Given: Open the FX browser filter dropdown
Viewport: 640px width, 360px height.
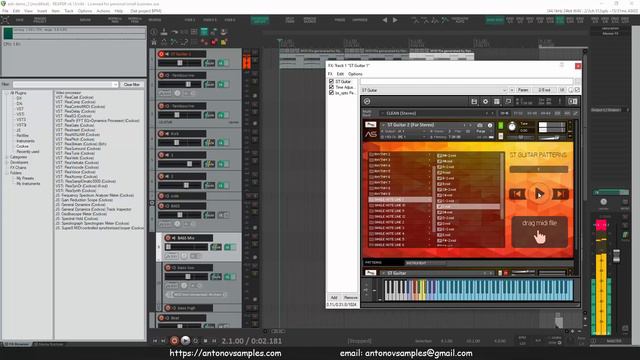Looking at the screenshot, I should [x=115, y=84].
